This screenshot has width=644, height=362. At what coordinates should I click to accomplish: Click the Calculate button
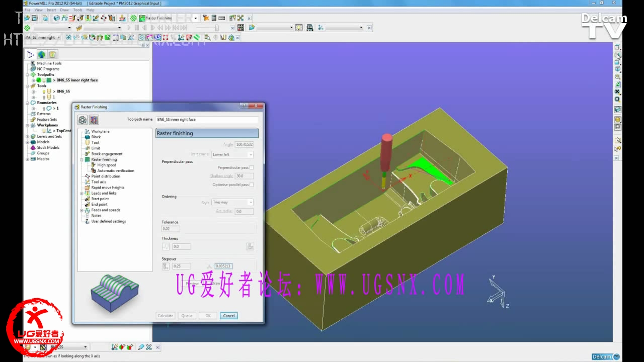[165, 316]
